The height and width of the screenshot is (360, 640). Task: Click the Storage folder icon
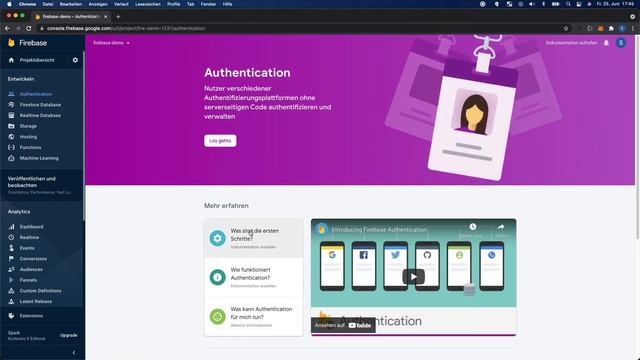click(x=11, y=126)
